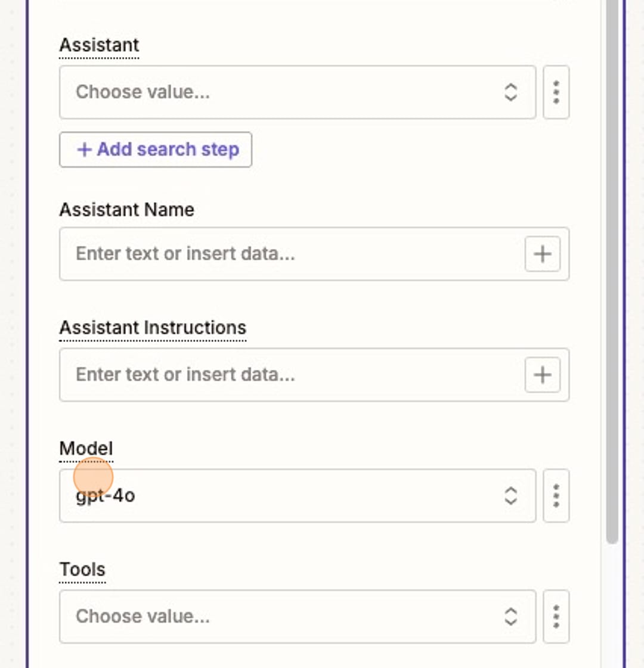Select the gpt-4o value in Model field

(105, 496)
